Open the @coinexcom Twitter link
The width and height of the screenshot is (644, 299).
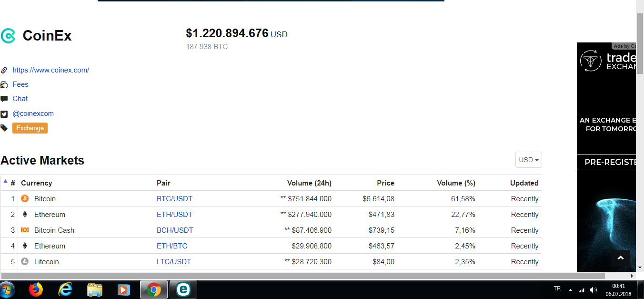click(x=33, y=113)
